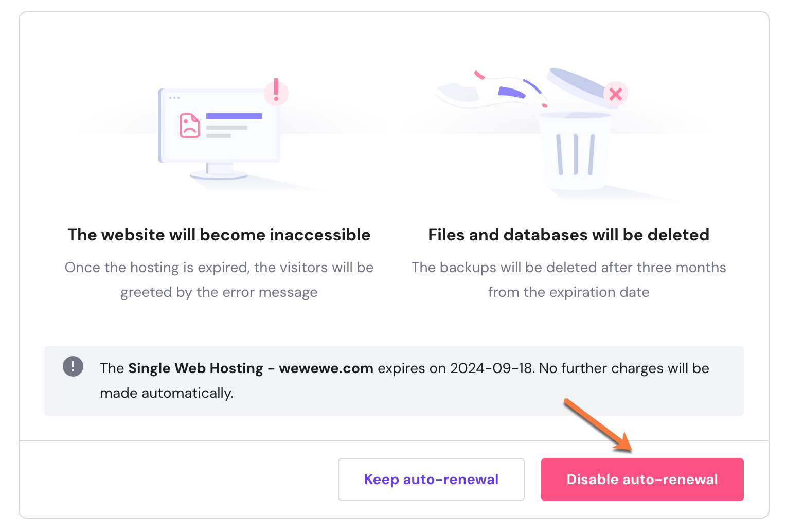Click the three dots in monitor window

click(174, 98)
